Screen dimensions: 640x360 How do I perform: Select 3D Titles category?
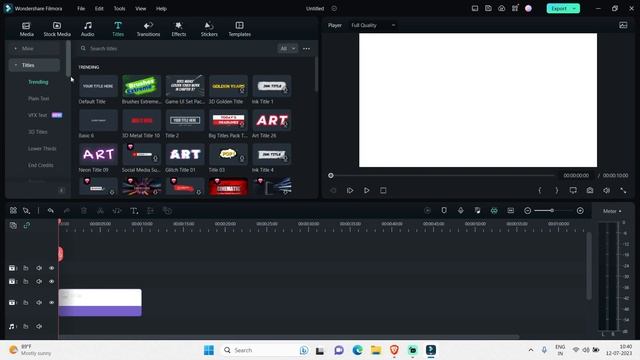pyautogui.click(x=38, y=132)
